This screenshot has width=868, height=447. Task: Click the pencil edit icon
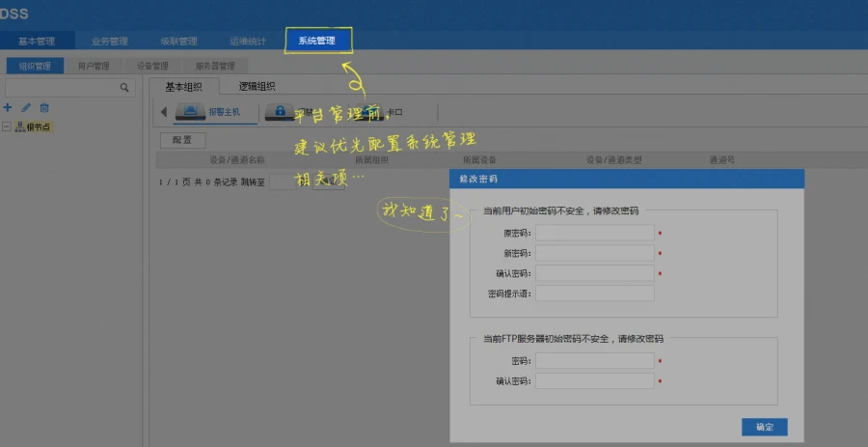[25, 107]
